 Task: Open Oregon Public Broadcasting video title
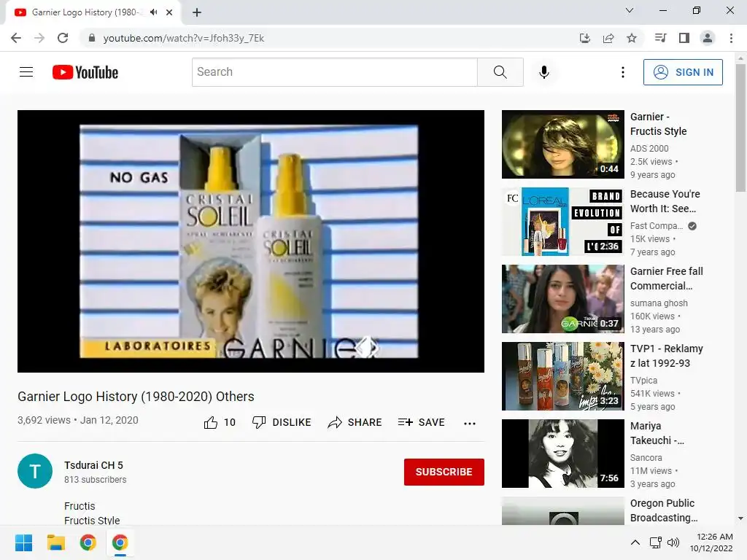click(x=664, y=510)
